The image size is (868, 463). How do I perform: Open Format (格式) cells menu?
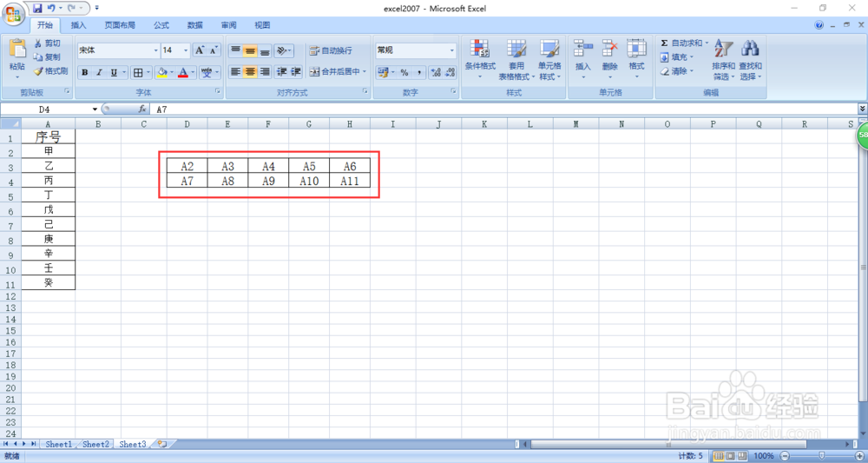pyautogui.click(x=636, y=60)
